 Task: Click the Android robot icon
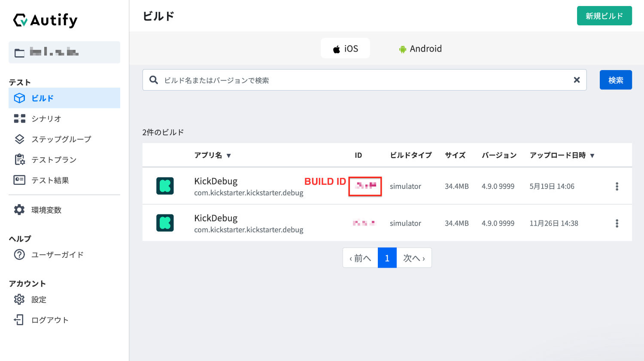(403, 49)
